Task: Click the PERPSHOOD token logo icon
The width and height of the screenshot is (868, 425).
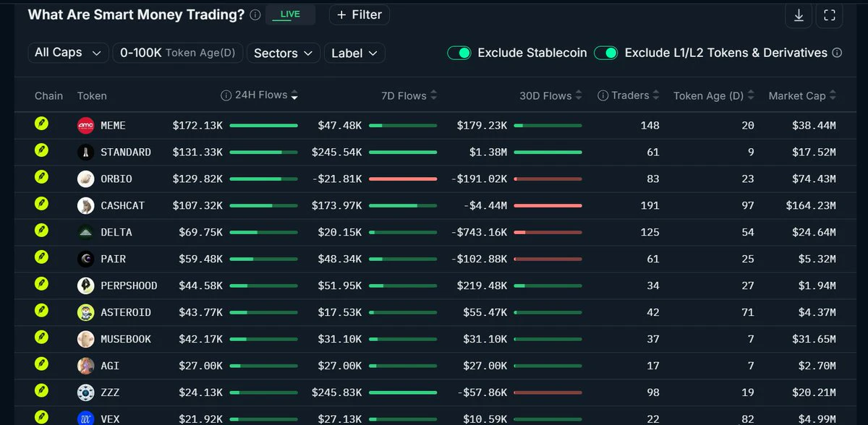Action: (85, 286)
